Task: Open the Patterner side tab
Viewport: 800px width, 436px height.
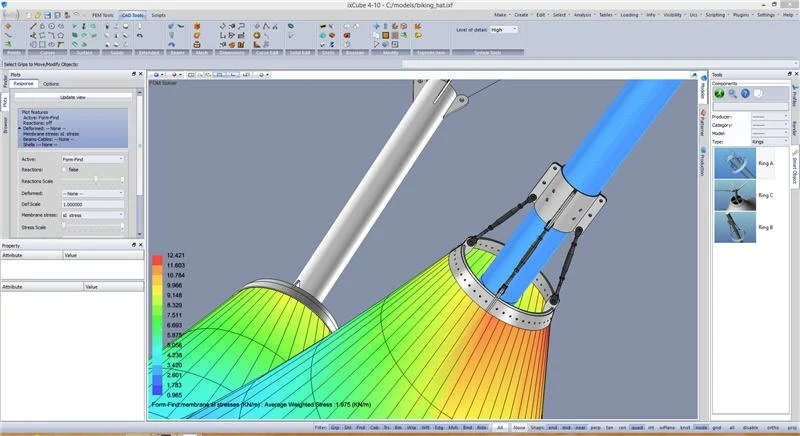Action: [x=703, y=122]
